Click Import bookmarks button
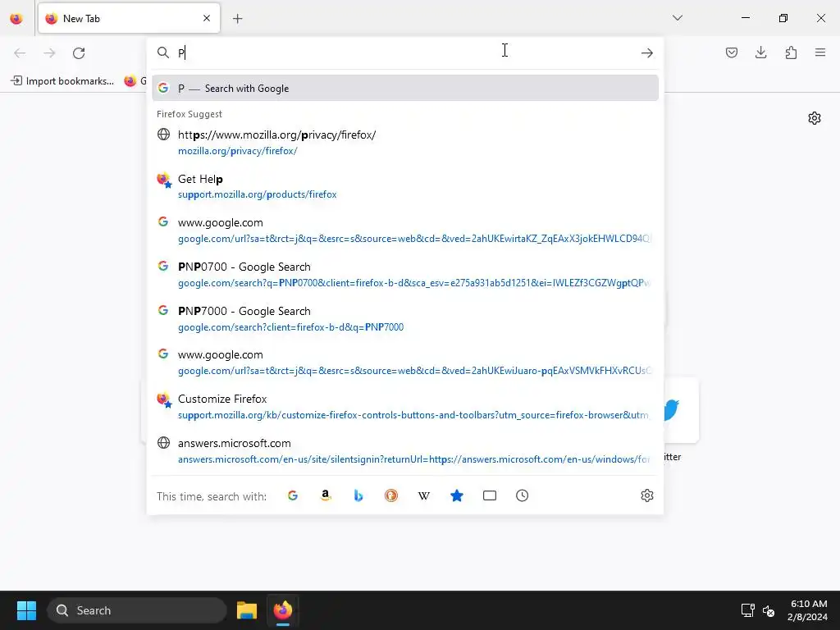 62,81
